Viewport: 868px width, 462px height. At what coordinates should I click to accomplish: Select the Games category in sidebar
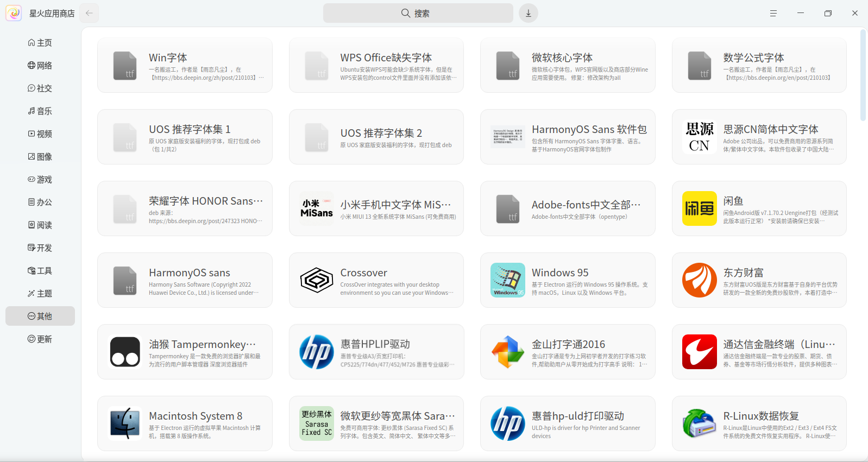point(40,180)
